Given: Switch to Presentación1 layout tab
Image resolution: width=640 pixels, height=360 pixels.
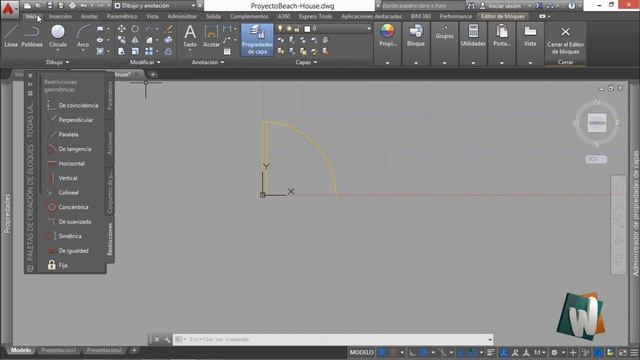Looking at the screenshot, I should [59, 350].
